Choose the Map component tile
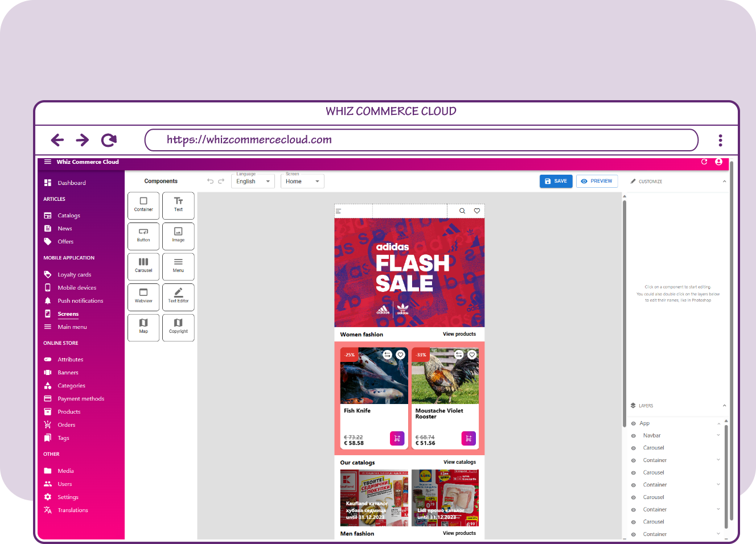This screenshot has height=544, width=756. pyautogui.click(x=143, y=327)
